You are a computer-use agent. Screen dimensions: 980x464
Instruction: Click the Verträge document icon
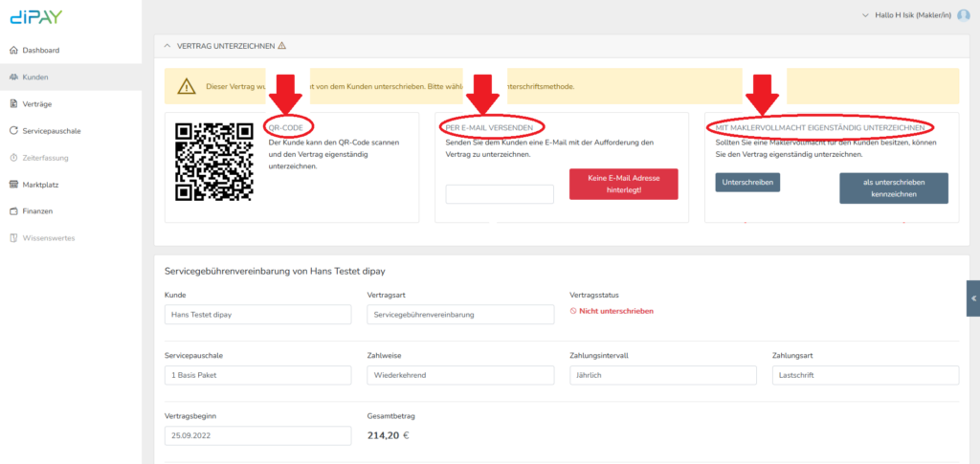(x=13, y=103)
